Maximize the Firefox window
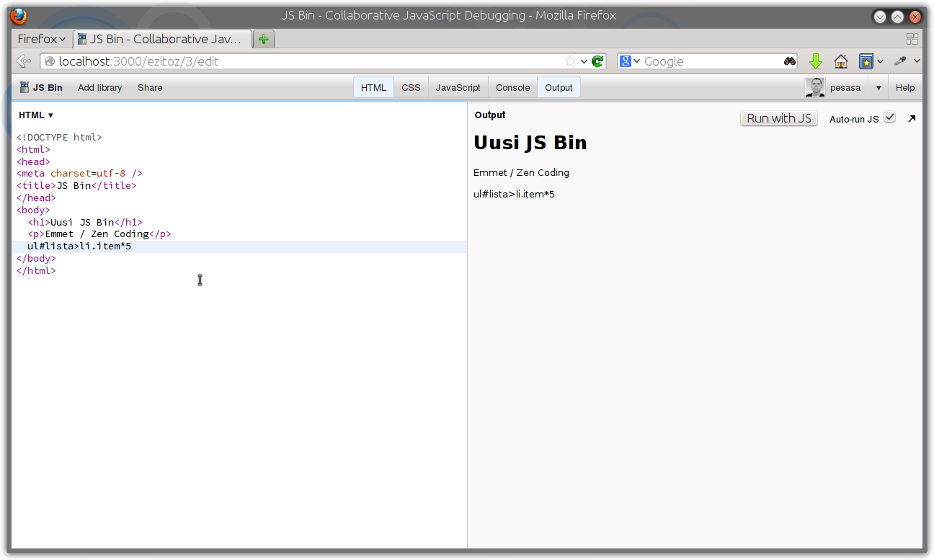Viewport: 934px width, 560px height. tap(897, 17)
